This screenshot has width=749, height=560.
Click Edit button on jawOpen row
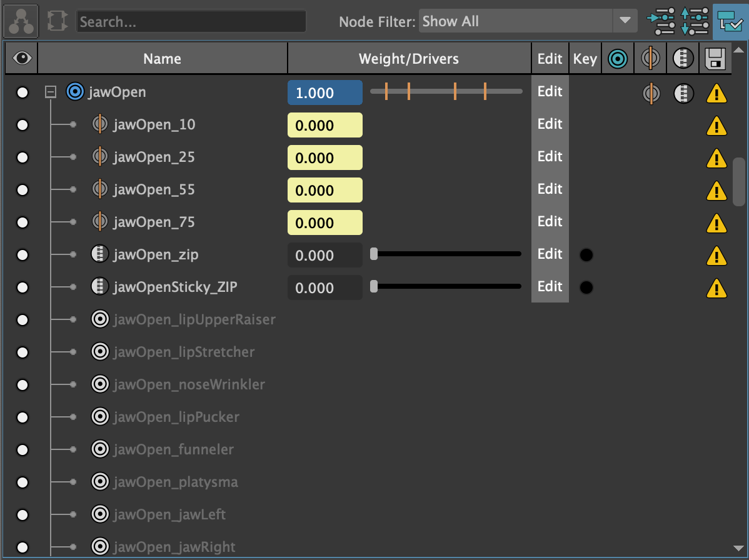550,91
